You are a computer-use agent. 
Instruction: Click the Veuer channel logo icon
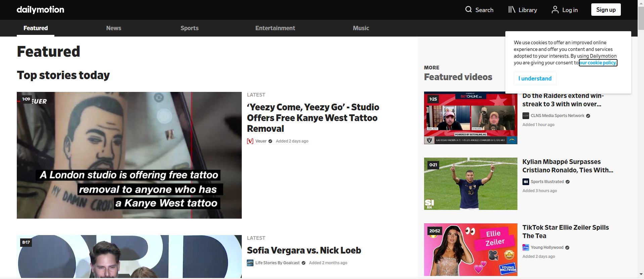click(250, 141)
